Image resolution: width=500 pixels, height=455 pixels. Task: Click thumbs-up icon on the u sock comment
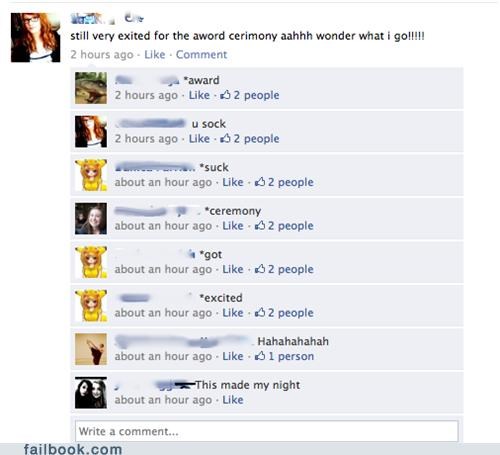click(x=226, y=138)
